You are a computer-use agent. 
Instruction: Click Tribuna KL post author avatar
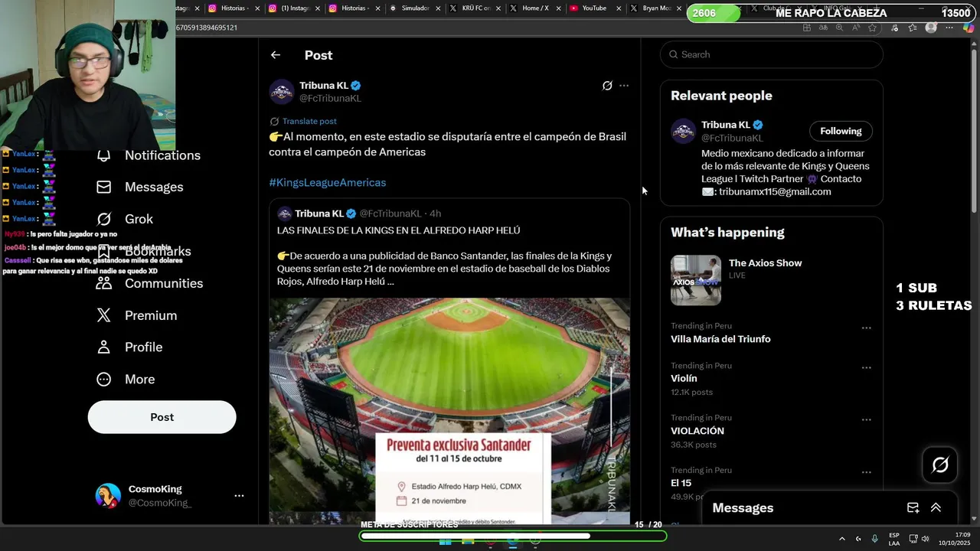point(282,92)
